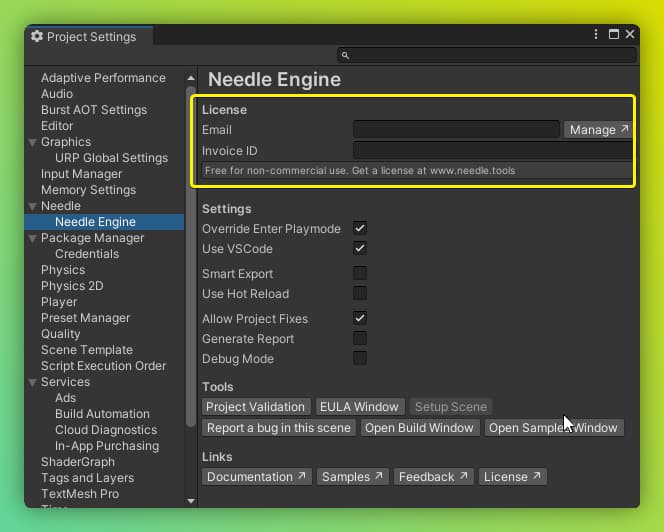Open Build Automation settings

[x=102, y=414]
